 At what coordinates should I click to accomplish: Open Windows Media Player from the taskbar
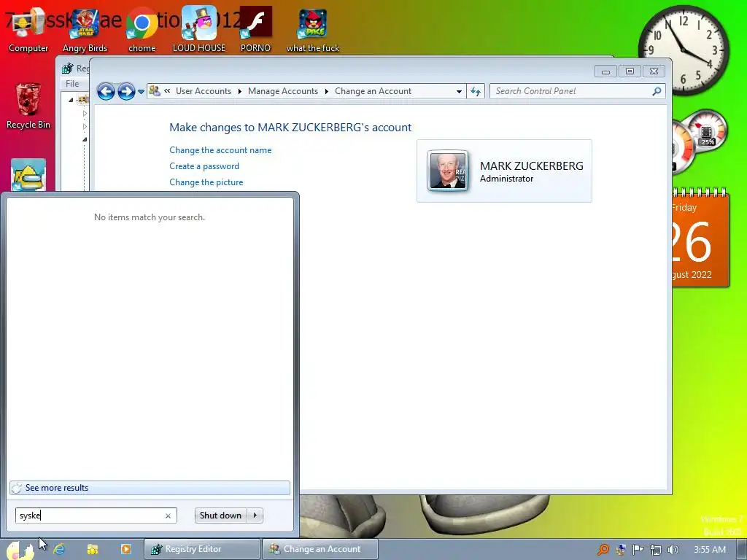125,549
